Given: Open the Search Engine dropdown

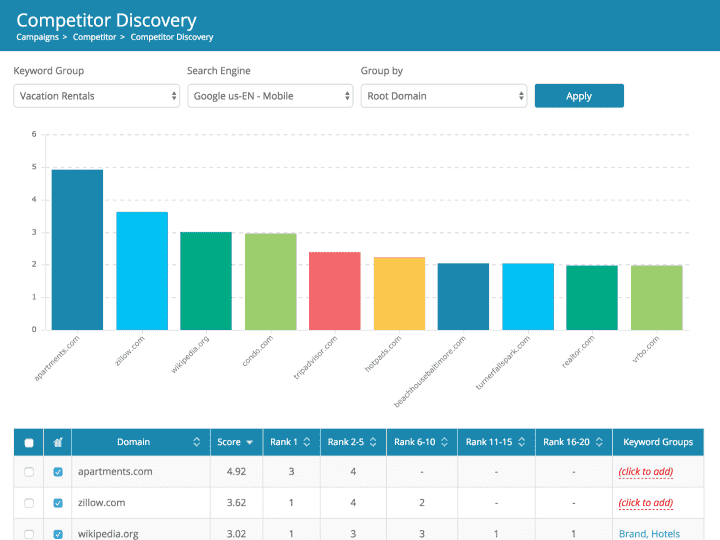Looking at the screenshot, I should pyautogui.click(x=270, y=96).
